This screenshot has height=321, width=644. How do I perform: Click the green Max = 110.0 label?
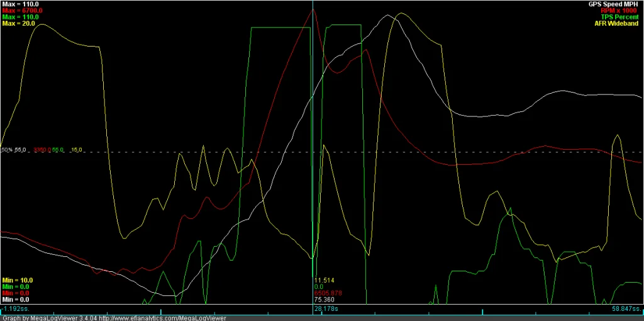coord(20,17)
